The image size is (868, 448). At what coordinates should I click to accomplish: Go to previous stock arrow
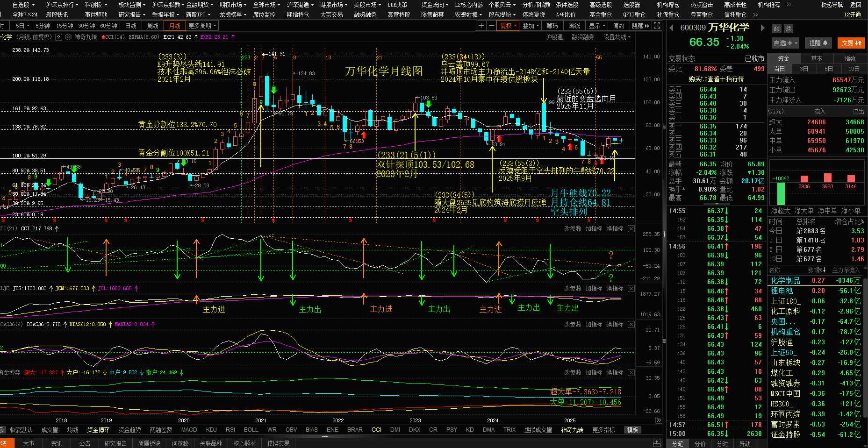pyautogui.click(x=672, y=28)
